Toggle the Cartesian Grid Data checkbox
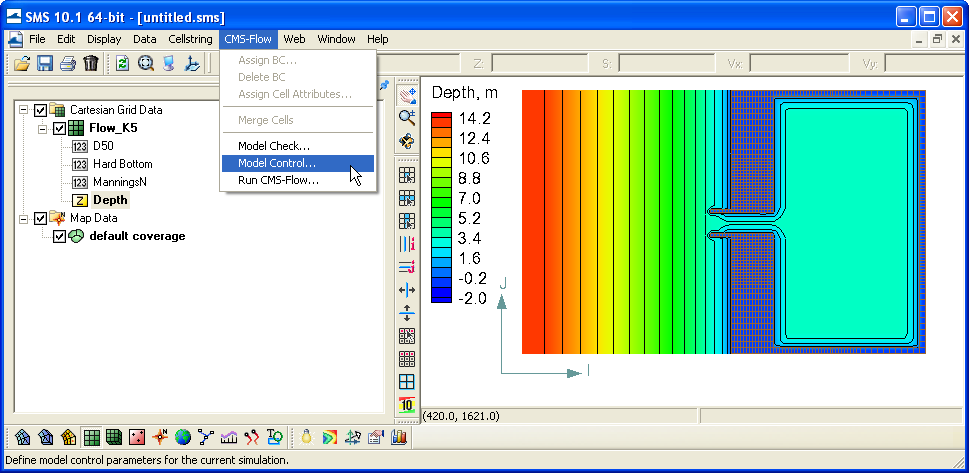Image resolution: width=969 pixels, height=473 pixels. [x=40, y=110]
